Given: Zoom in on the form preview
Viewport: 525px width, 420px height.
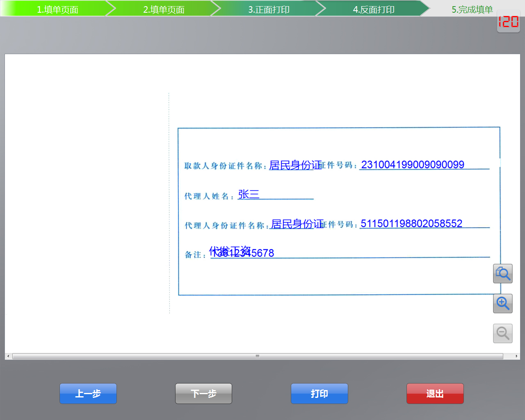Looking at the screenshot, I should (502, 304).
